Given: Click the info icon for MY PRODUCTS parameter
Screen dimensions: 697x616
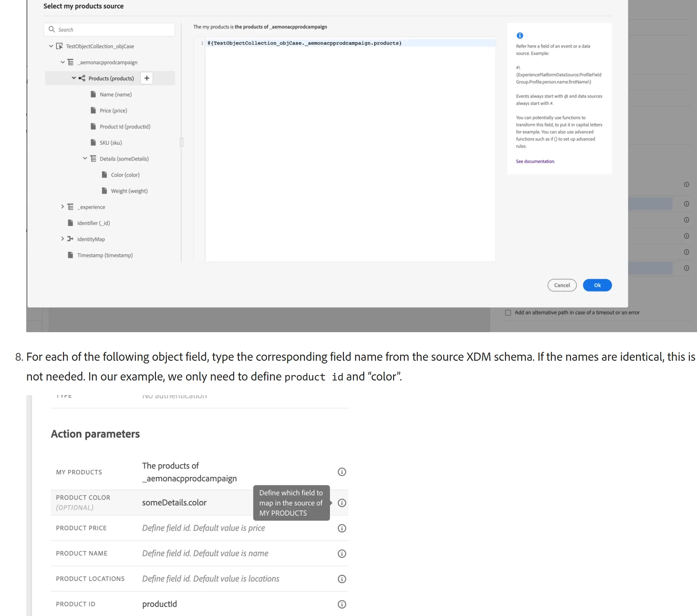Looking at the screenshot, I should [342, 472].
